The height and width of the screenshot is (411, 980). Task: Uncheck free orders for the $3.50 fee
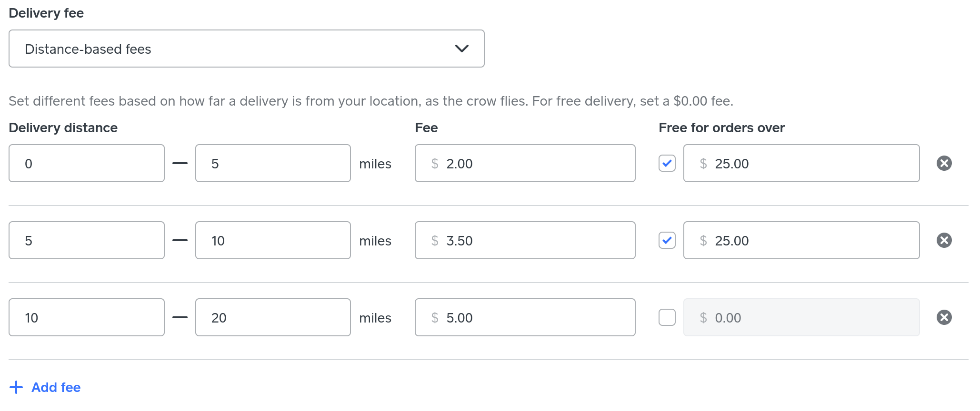667,240
